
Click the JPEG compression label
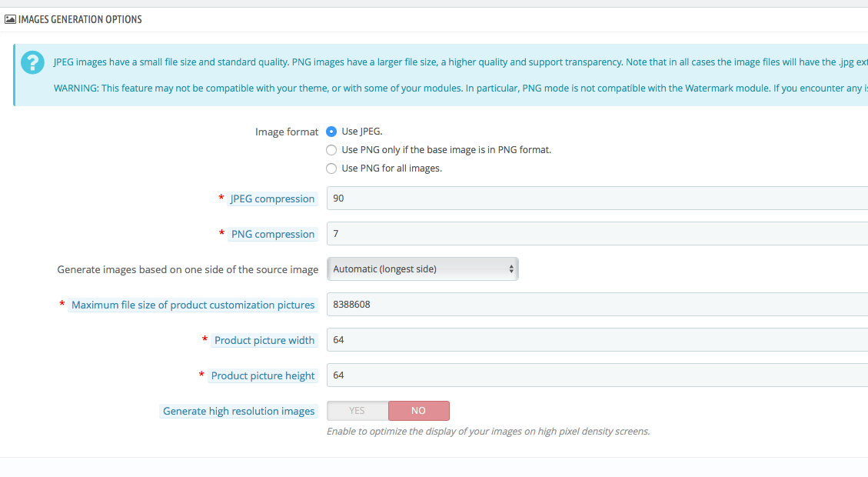tap(272, 199)
